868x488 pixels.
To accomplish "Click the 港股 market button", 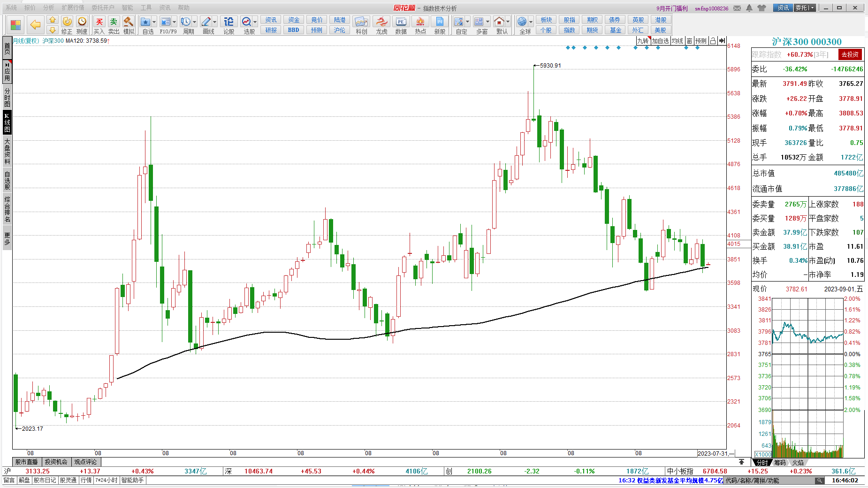I will coord(661,20).
